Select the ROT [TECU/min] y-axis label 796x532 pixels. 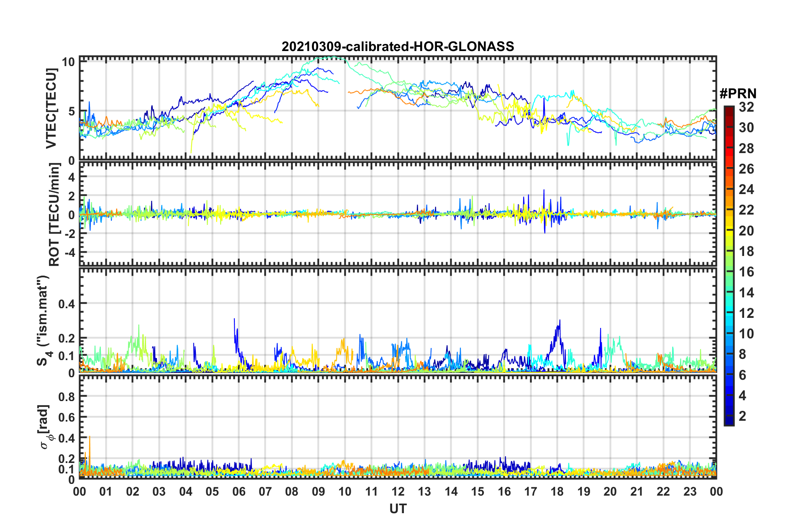(54, 215)
